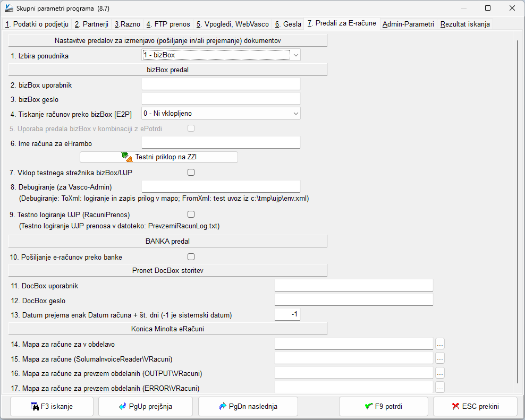Click the PgDn naslednja arrow icon
525x420 pixels.
pos(223,406)
